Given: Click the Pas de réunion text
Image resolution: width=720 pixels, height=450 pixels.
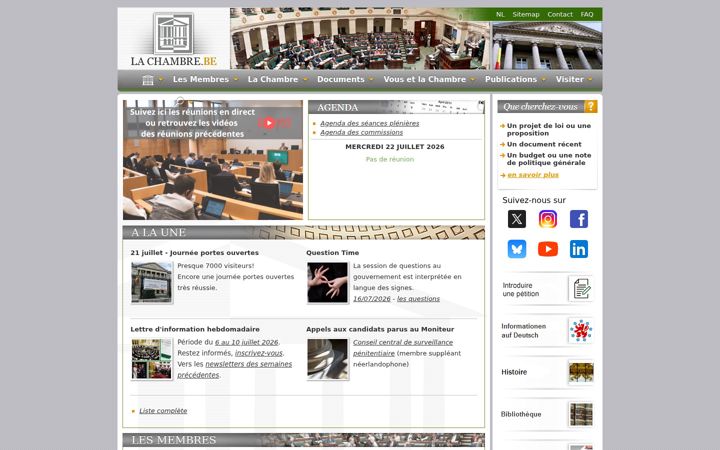Looking at the screenshot, I should [390, 159].
